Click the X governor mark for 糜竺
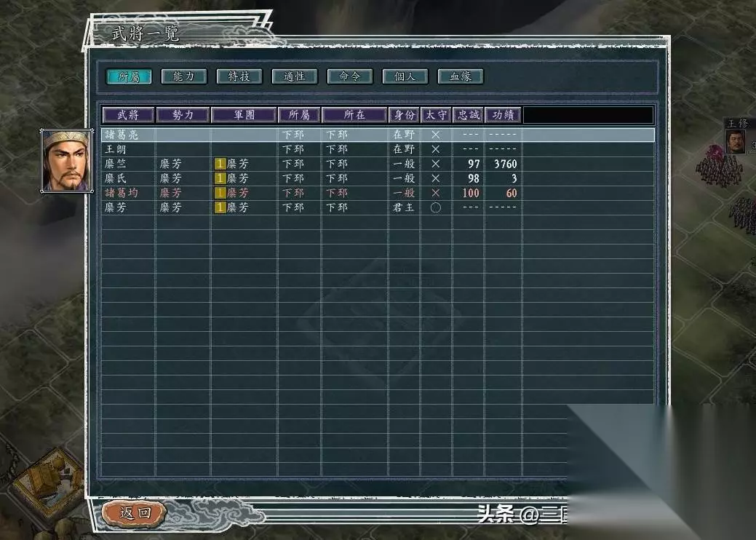Viewport: 756px width, 540px height. [436, 164]
